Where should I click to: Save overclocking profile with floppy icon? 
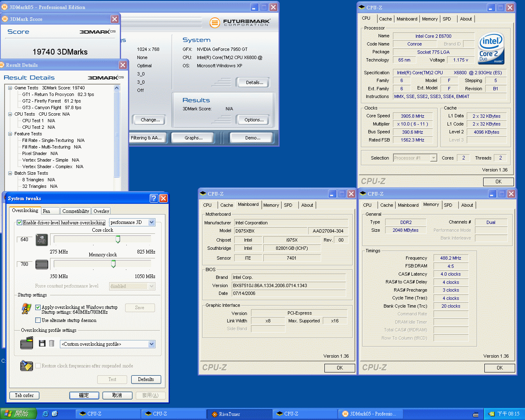[42, 343]
